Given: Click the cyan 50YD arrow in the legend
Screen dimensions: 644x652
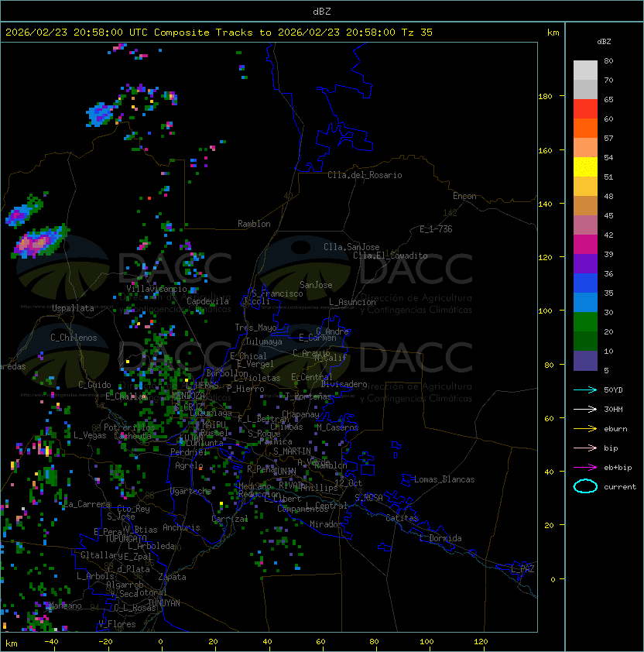Looking at the screenshot, I should pos(585,389).
